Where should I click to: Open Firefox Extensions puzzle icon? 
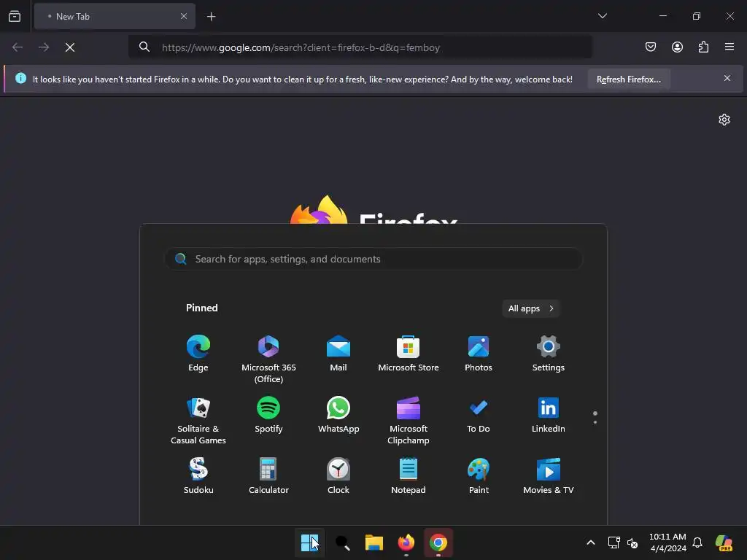[704, 47]
